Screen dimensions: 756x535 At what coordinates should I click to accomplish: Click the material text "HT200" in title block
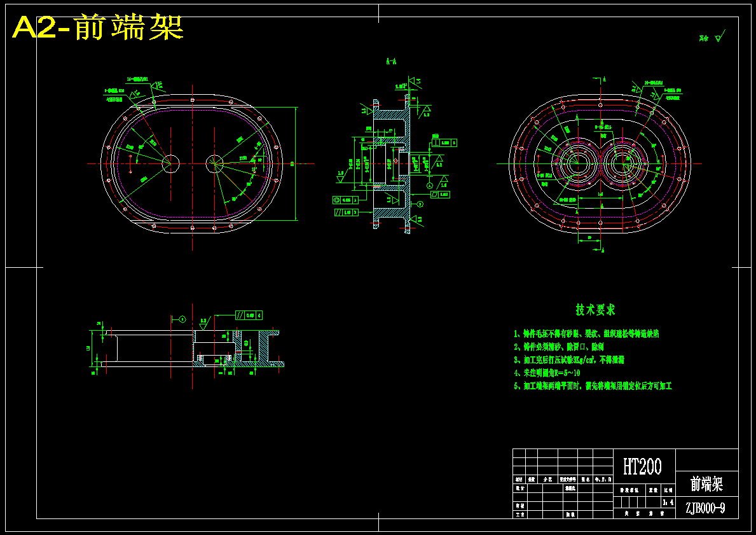coord(643,466)
